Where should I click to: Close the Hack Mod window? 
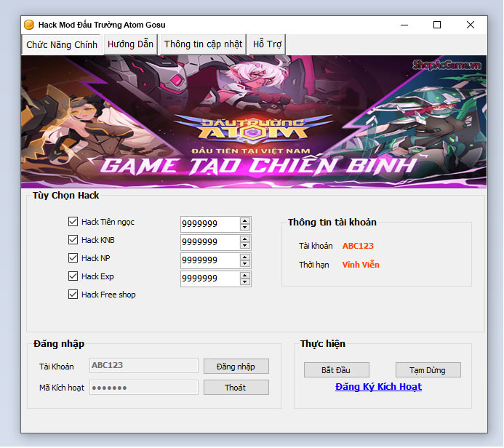(x=471, y=25)
